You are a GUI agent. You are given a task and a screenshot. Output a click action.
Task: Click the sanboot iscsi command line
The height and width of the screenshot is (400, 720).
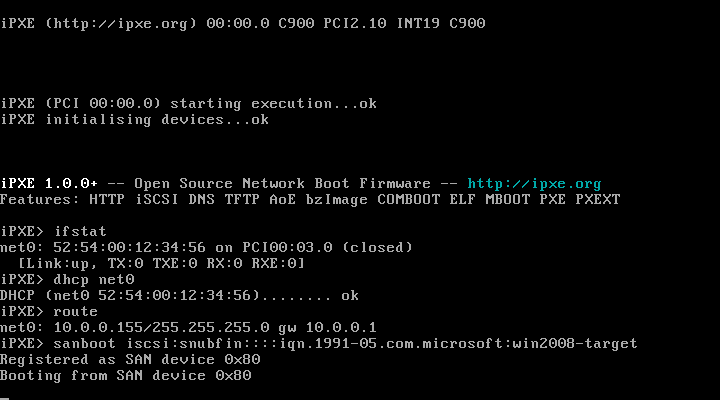click(318, 343)
